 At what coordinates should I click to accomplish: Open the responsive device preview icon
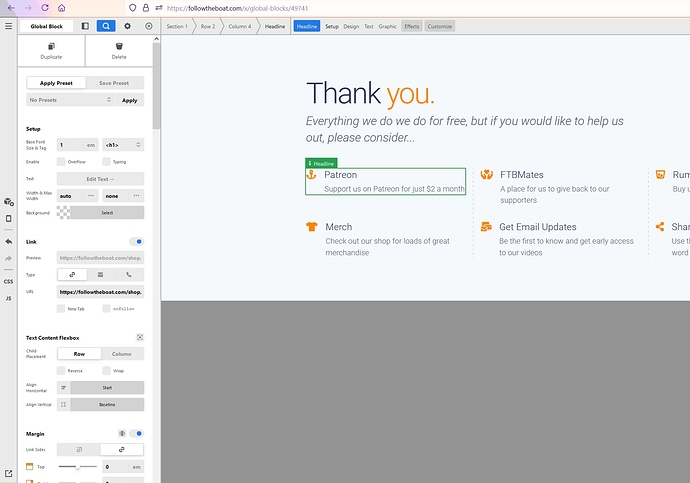coord(8,219)
